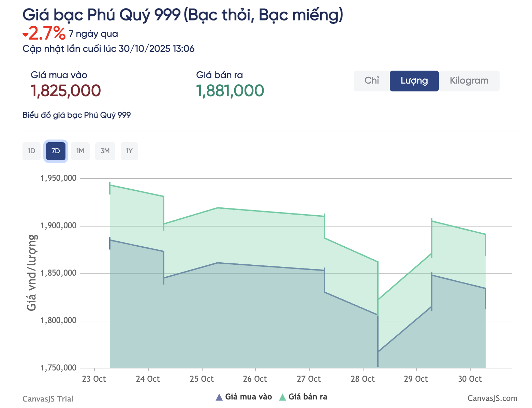Select the 1Y time range
This screenshot has width=532, height=408.
(x=129, y=151)
